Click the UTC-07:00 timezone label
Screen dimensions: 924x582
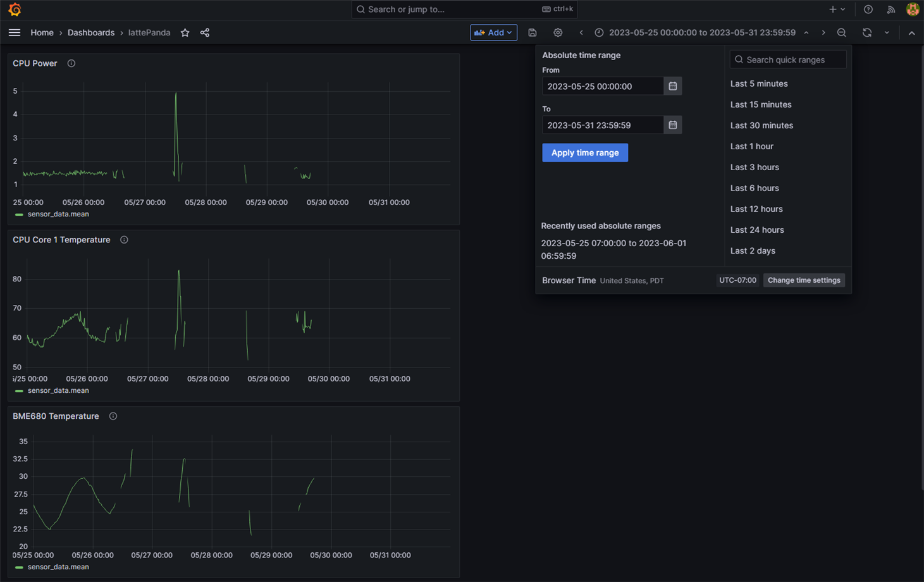point(737,280)
